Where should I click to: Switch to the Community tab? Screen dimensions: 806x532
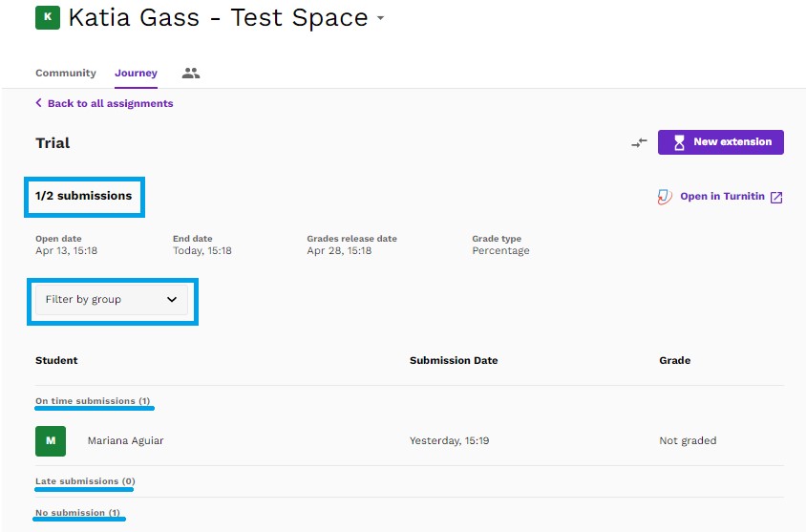(66, 73)
